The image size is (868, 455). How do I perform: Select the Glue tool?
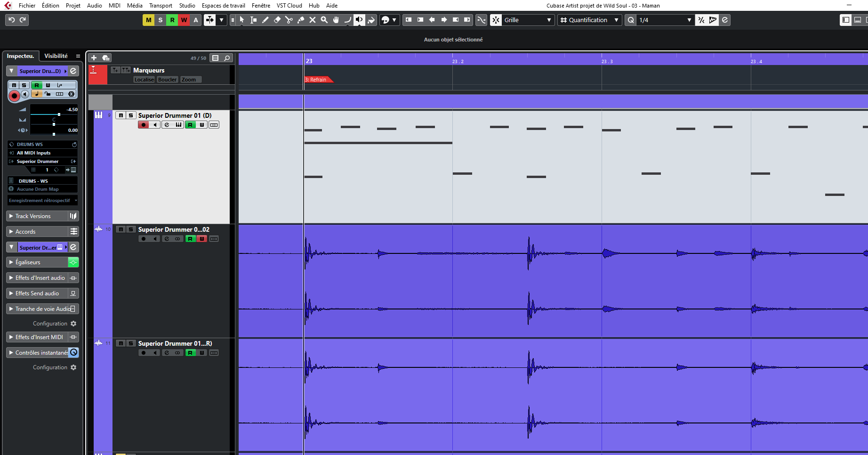pos(301,20)
